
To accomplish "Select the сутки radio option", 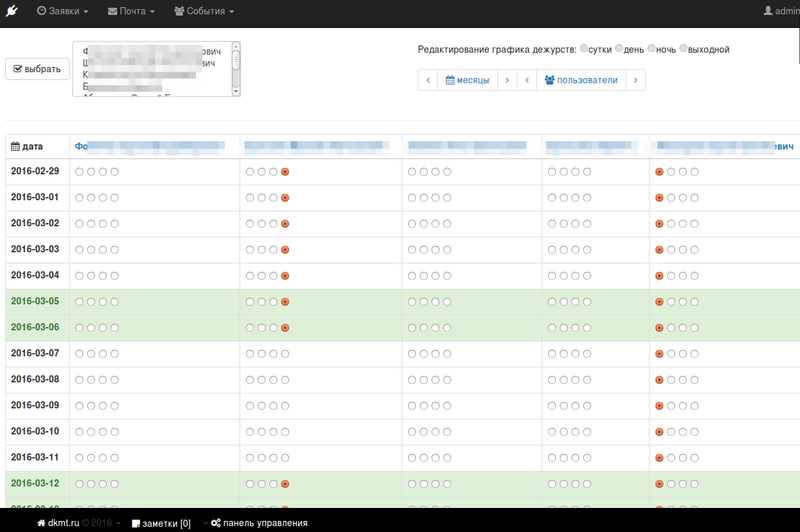I will tap(584, 49).
